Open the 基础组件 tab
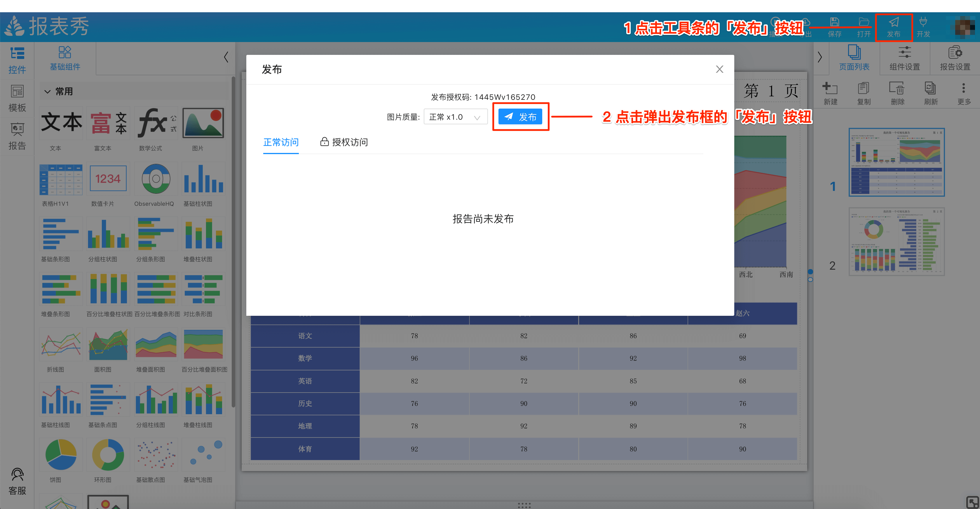Viewport: 980px width, 509px height. click(x=65, y=59)
